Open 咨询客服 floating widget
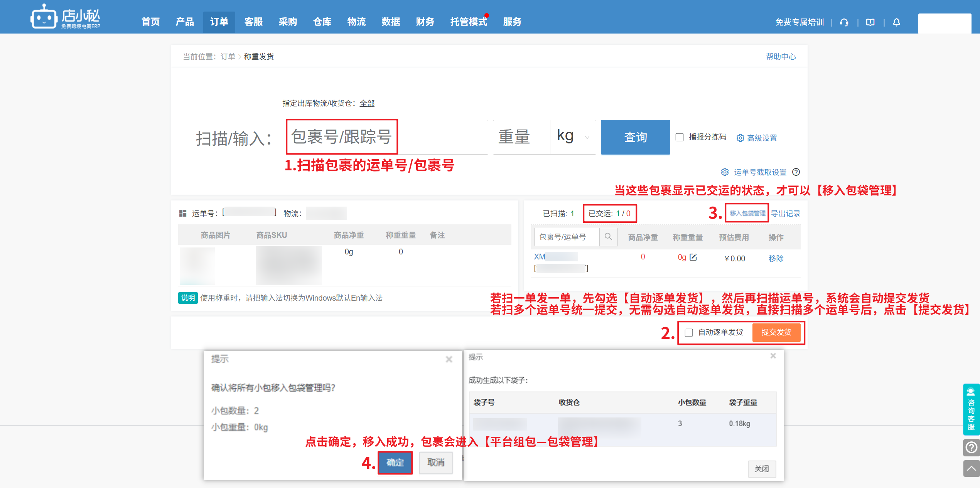 971,409
